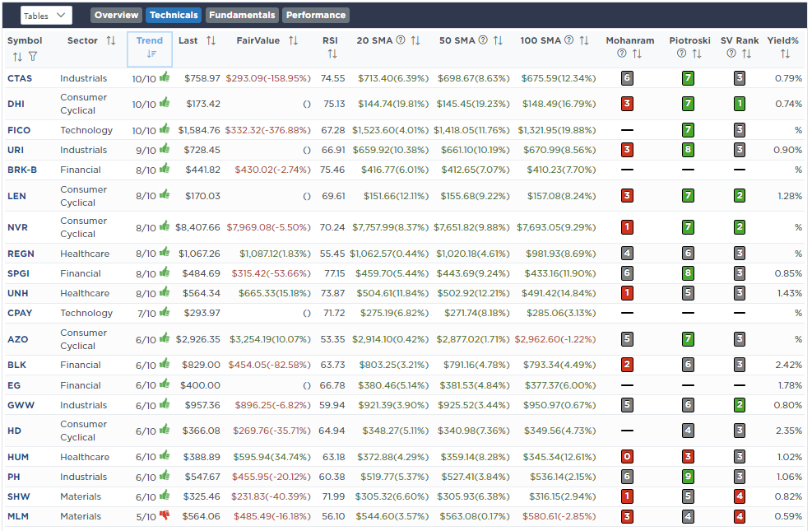Switch to the Performance tab
Screen dimensions: 812x531
(x=316, y=15)
